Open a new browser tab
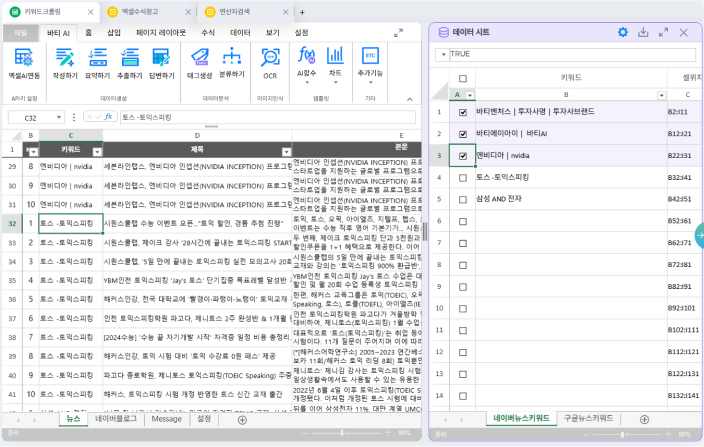Screen dimensions: 704x447 point(302,13)
